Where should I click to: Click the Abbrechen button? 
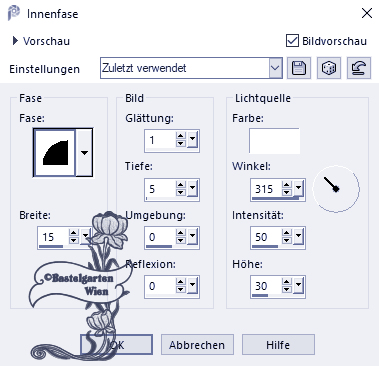point(197,345)
